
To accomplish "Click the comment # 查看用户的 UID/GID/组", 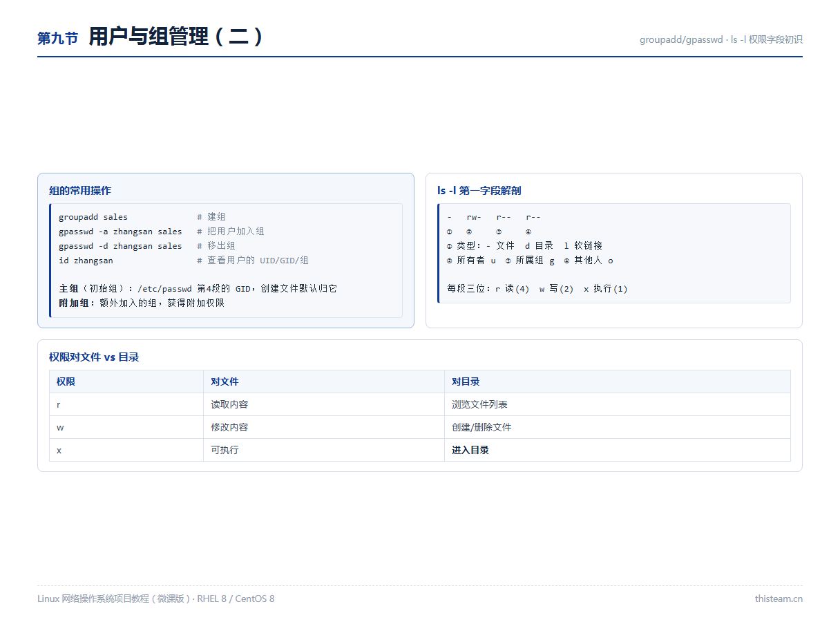I will (253, 261).
